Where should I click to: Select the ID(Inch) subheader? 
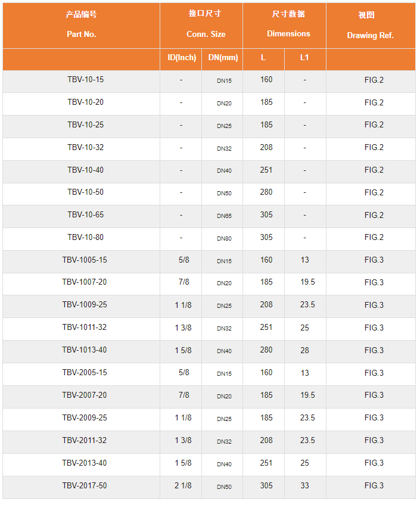click(182, 58)
